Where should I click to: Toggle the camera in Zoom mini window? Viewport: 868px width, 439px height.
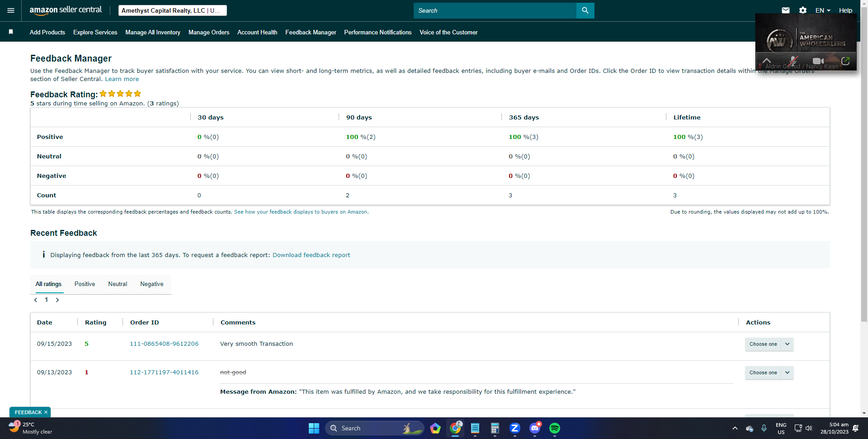tap(818, 61)
